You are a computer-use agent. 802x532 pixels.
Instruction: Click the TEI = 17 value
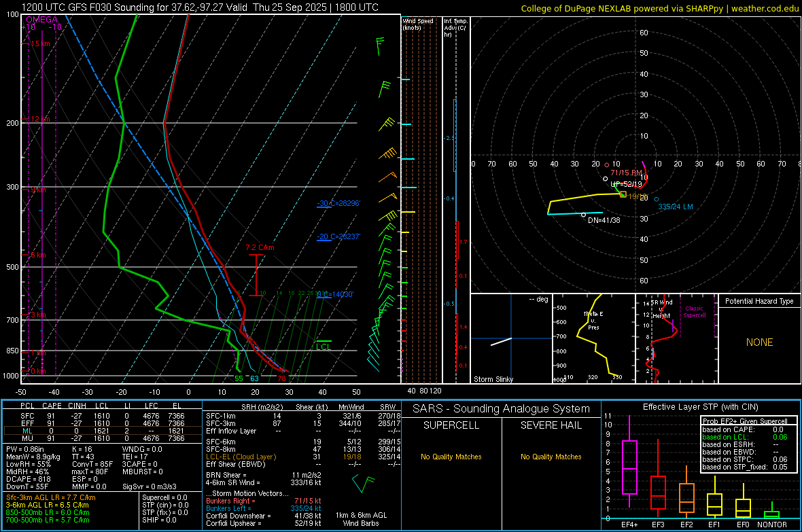point(135,457)
